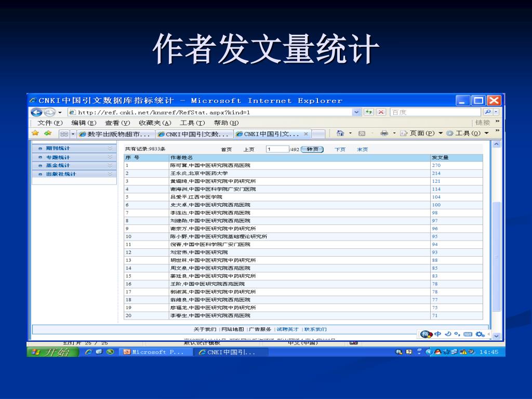Viewport: 532px width, 399px height.
Task: Click the Favorites star icon
Action: [35, 133]
